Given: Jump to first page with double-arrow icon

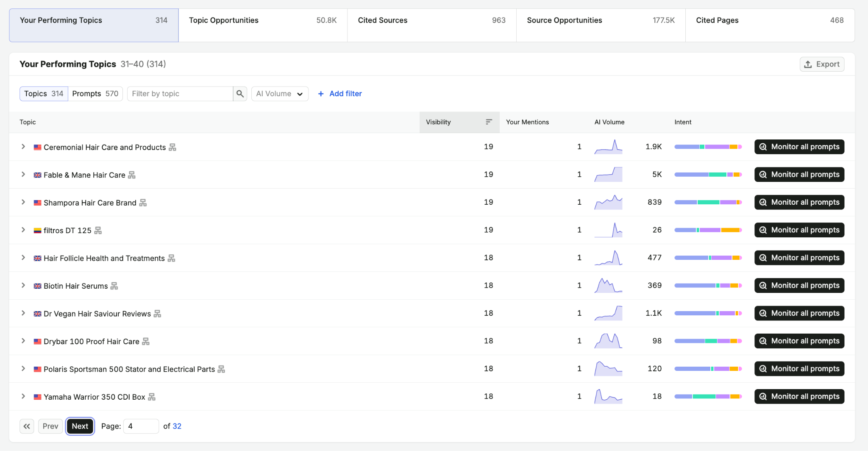Looking at the screenshot, I should pos(27,426).
